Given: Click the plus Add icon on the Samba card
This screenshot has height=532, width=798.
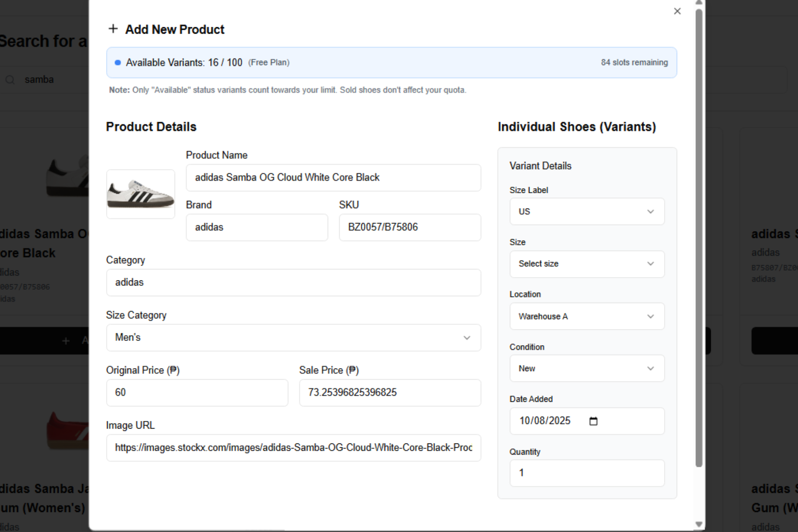Looking at the screenshot, I should (66, 340).
